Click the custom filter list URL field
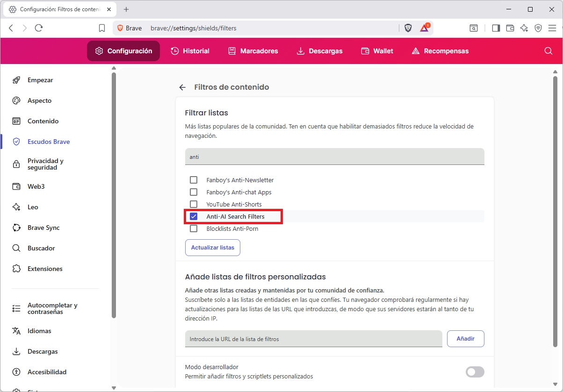 313,339
